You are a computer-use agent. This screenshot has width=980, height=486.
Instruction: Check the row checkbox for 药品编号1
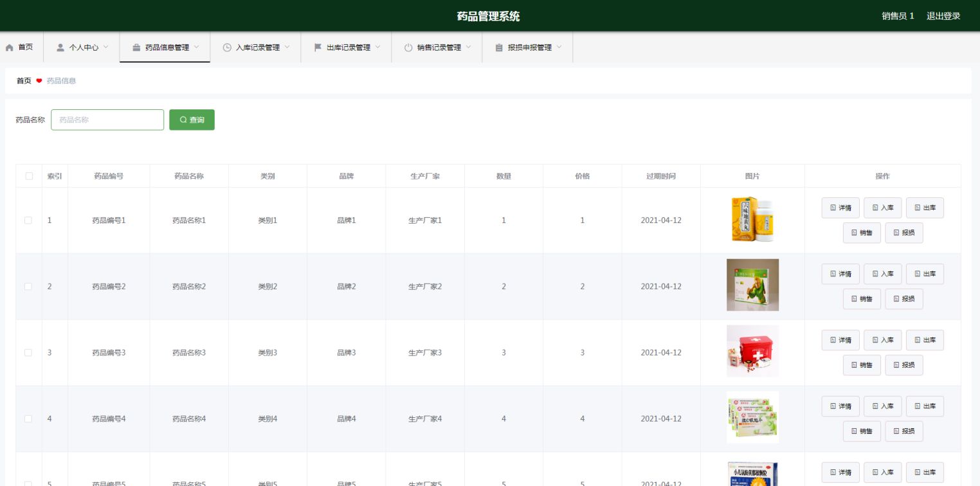[x=28, y=221]
